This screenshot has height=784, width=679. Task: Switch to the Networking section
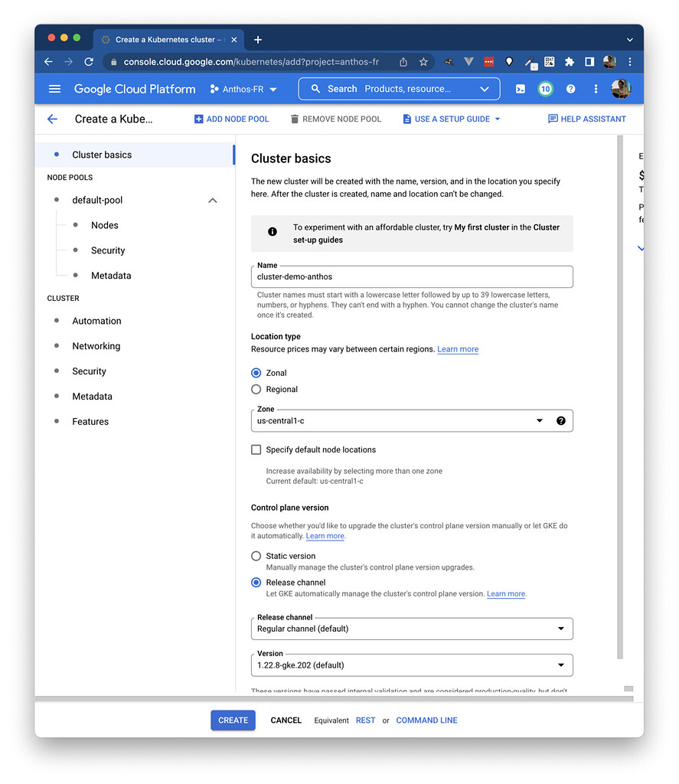coord(96,346)
